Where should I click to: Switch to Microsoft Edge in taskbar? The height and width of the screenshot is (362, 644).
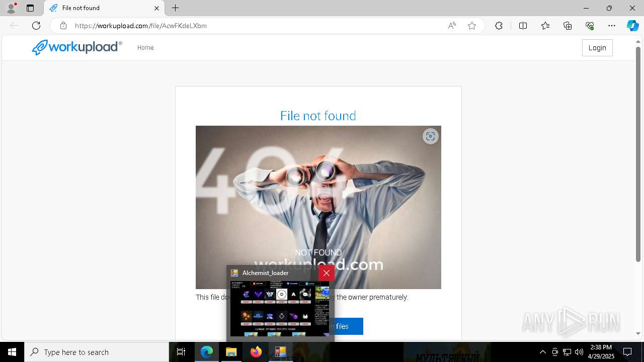tap(207, 352)
